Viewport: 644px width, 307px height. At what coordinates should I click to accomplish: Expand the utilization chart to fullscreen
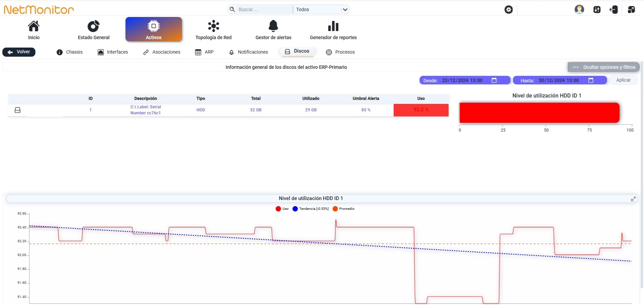[633, 199]
